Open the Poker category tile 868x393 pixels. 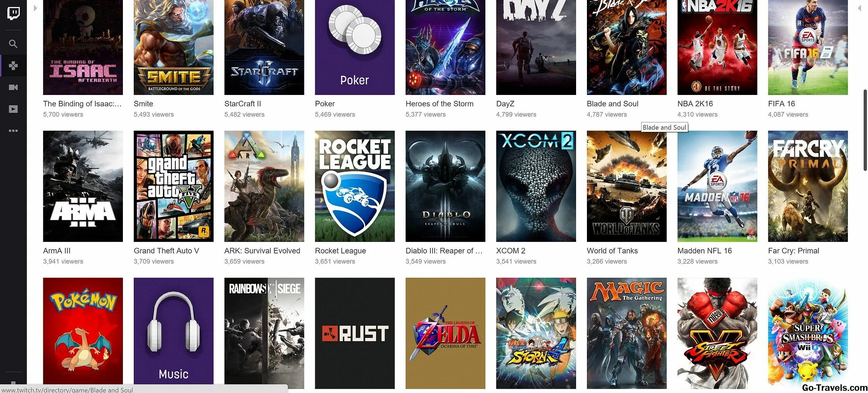(355, 47)
